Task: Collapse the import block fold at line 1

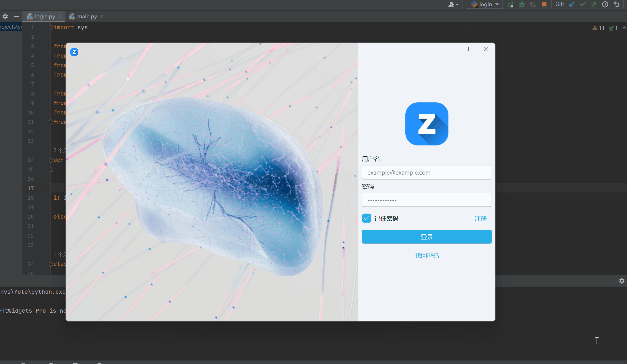Action: coord(51,28)
